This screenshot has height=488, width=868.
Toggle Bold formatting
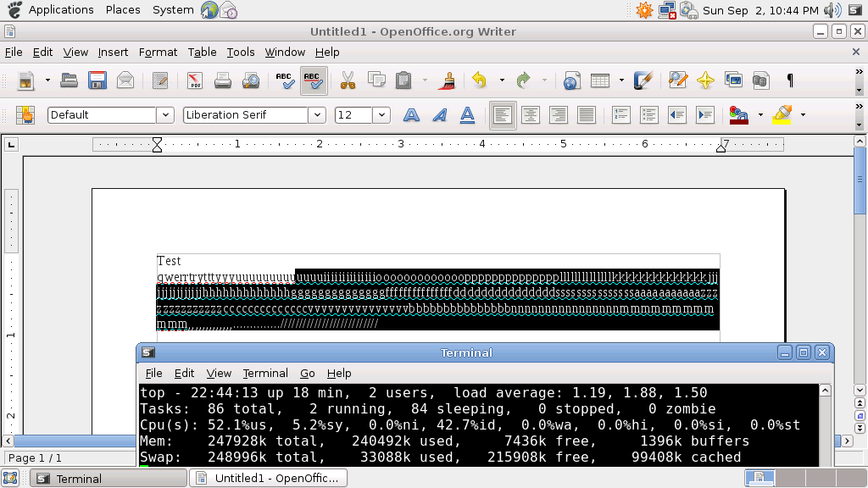(x=411, y=115)
